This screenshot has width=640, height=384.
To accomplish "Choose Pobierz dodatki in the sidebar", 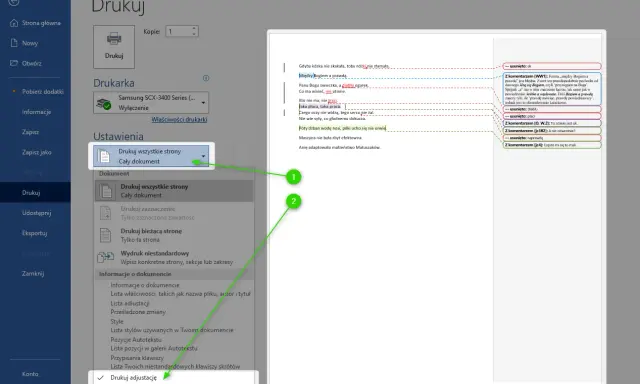I will coord(42,91).
